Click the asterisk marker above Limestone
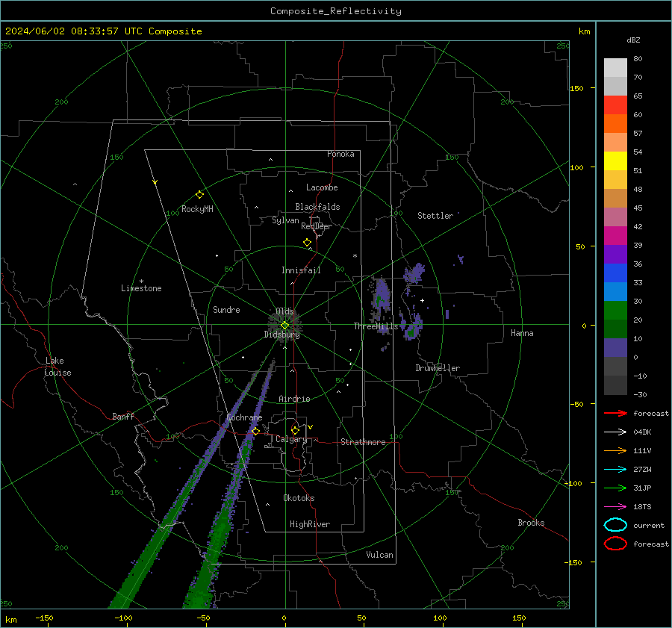 (141, 282)
